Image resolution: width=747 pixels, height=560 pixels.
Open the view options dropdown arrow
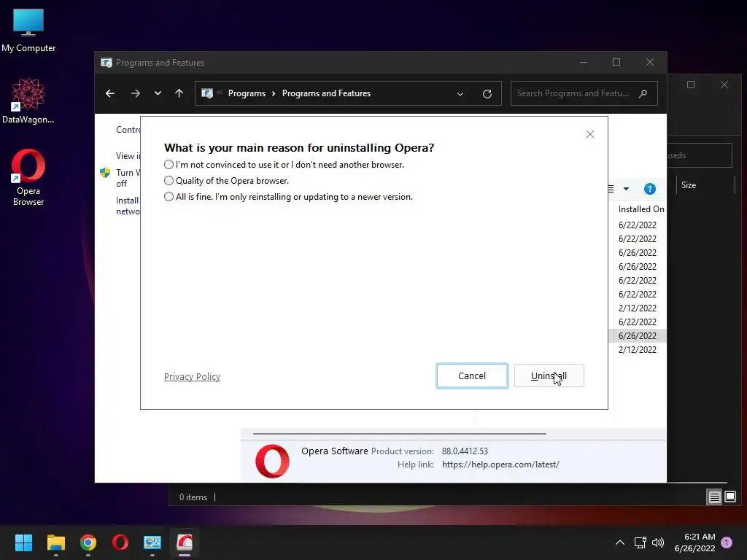tap(626, 189)
